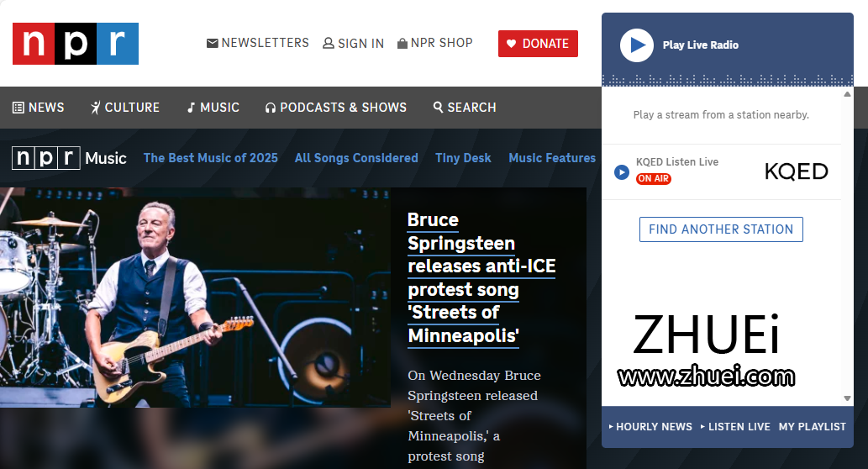Click the Sign In person icon
Image resolution: width=868 pixels, height=469 pixels.
[x=329, y=43]
